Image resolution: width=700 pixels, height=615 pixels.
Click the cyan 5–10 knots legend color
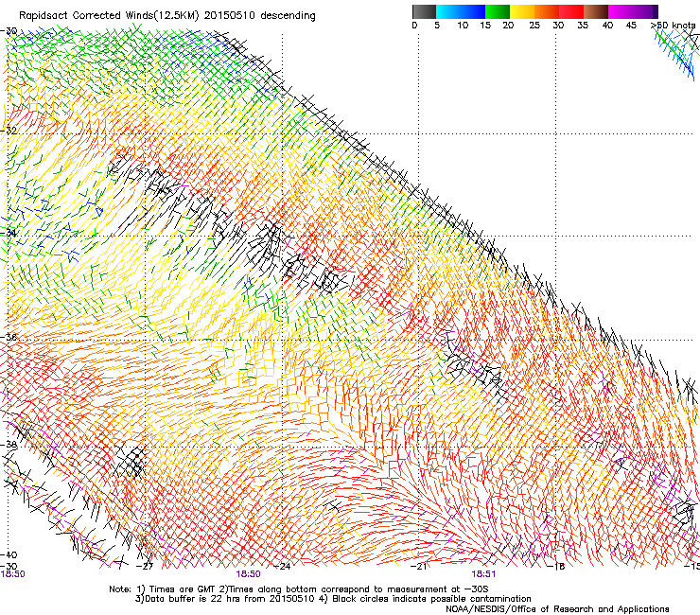(x=448, y=11)
